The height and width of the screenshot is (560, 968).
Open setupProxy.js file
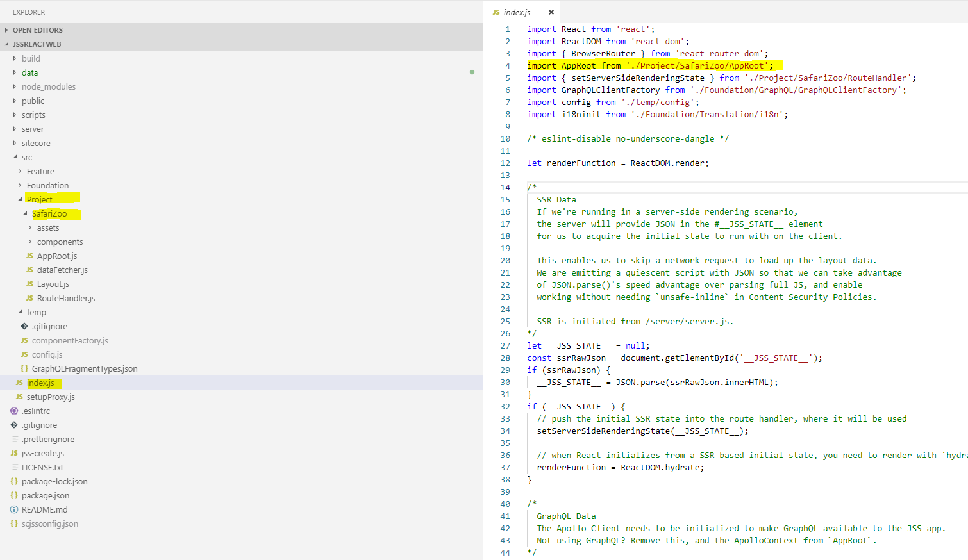point(51,397)
